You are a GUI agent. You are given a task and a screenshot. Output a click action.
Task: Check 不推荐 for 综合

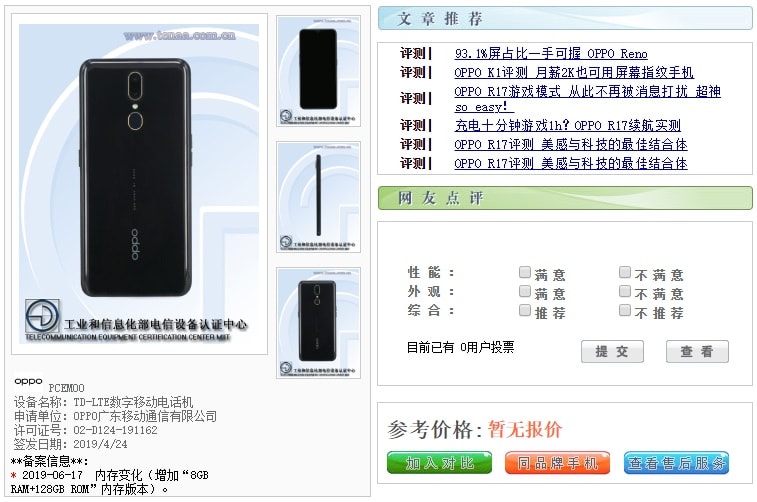(625, 310)
